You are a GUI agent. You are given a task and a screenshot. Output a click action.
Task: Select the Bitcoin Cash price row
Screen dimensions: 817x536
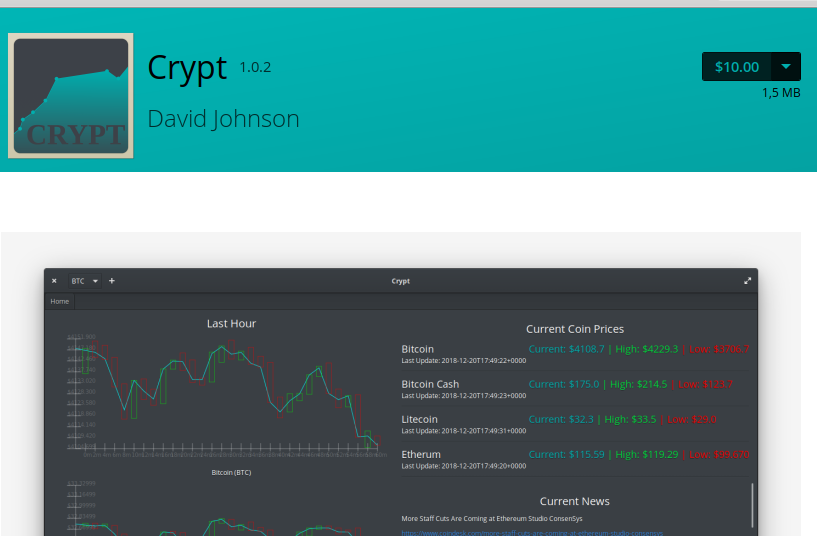(x=575, y=388)
